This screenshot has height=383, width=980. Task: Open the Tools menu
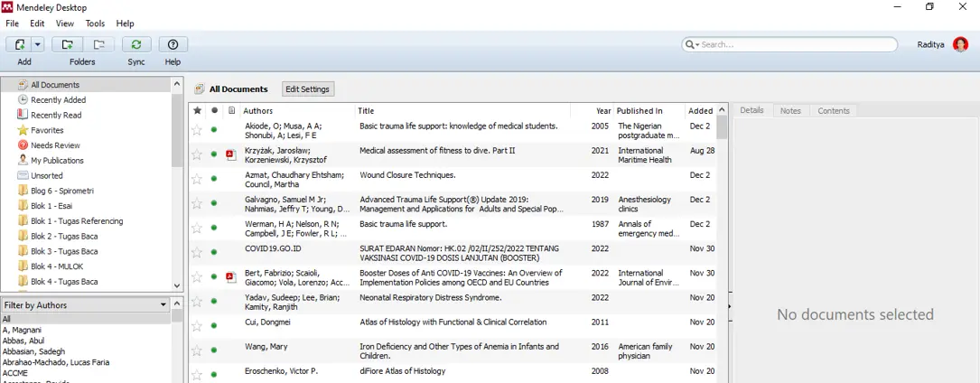(x=95, y=23)
